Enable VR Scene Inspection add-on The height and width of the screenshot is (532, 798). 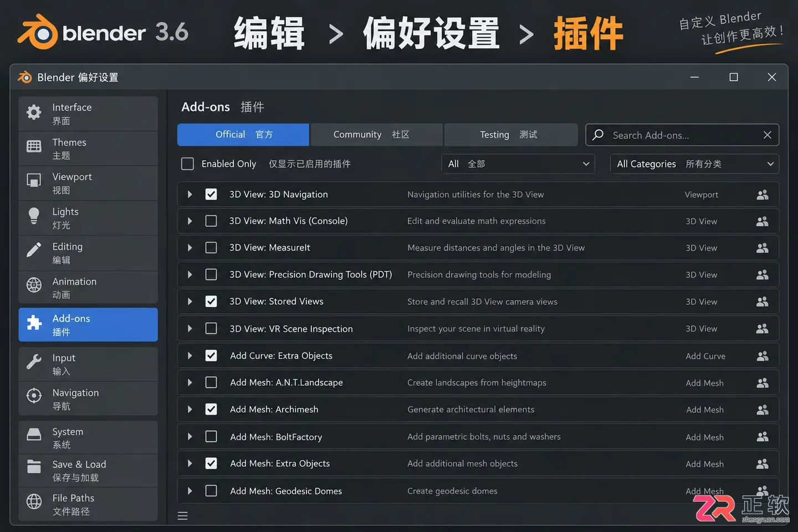211,329
